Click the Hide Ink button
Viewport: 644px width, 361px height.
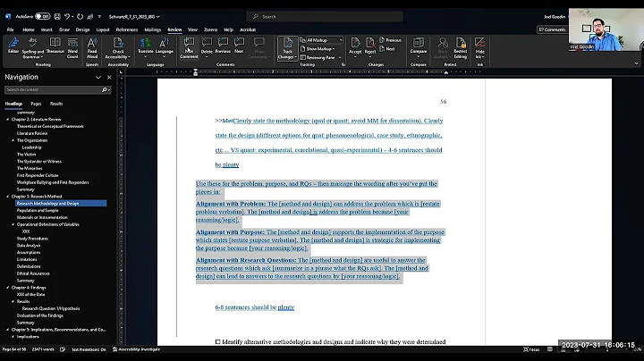point(479,47)
